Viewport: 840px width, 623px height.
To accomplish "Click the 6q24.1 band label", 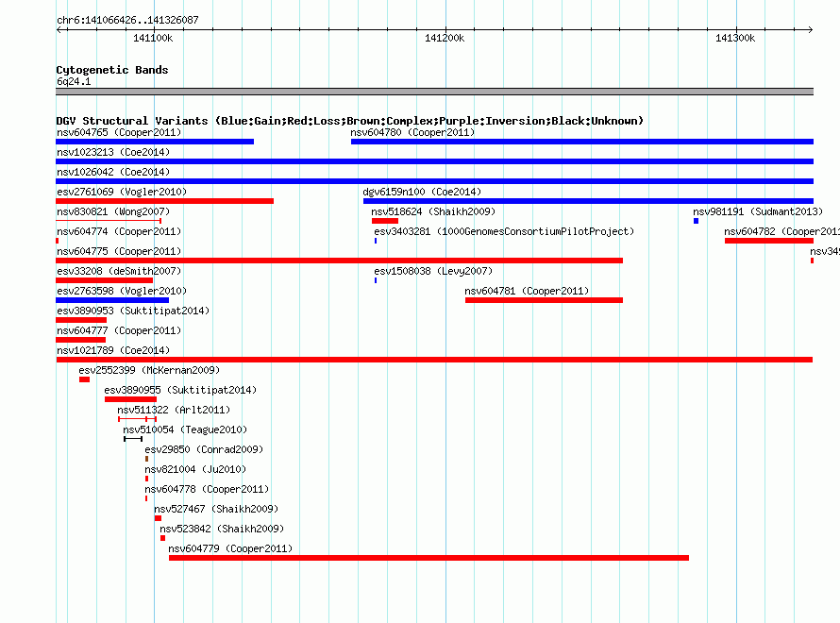I will pyautogui.click(x=74, y=81).
